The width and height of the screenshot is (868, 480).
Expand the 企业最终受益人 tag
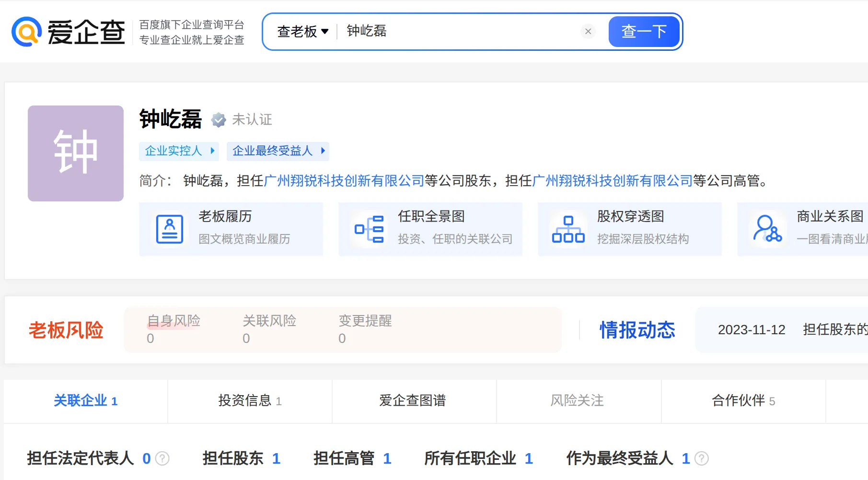[x=278, y=151]
